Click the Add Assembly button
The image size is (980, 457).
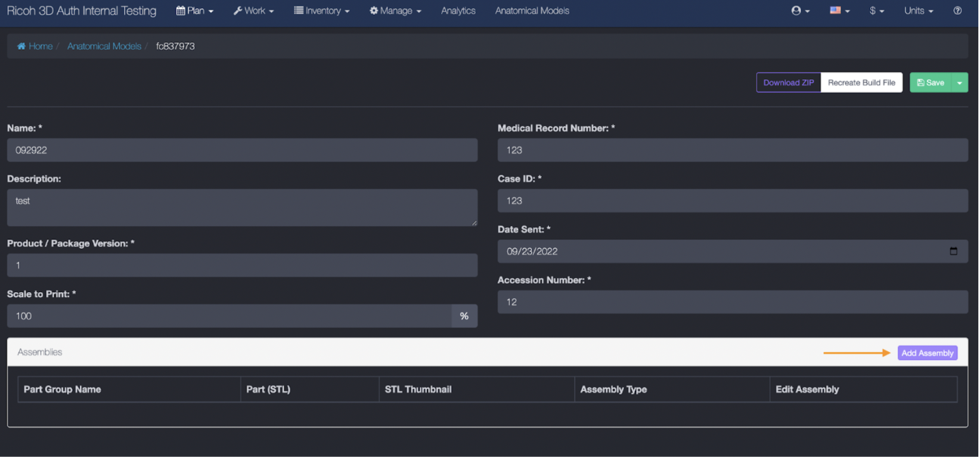tap(927, 353)
